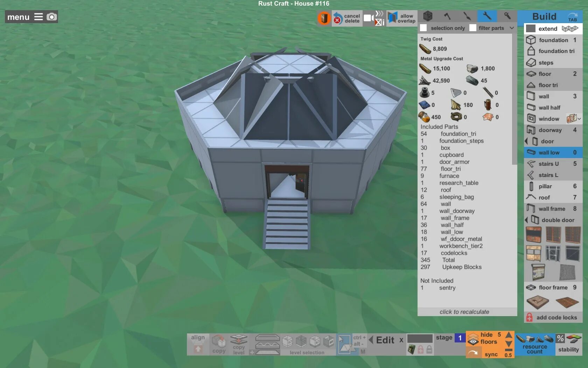
Task: Select the box storage tab icon
Action: tap(427, 16)
